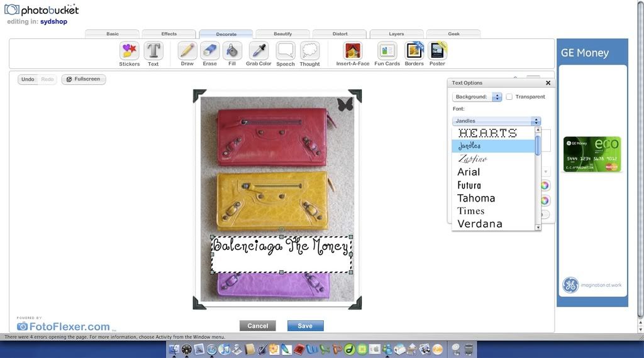Select the Balenciaga The Money text box

[281, 254]
